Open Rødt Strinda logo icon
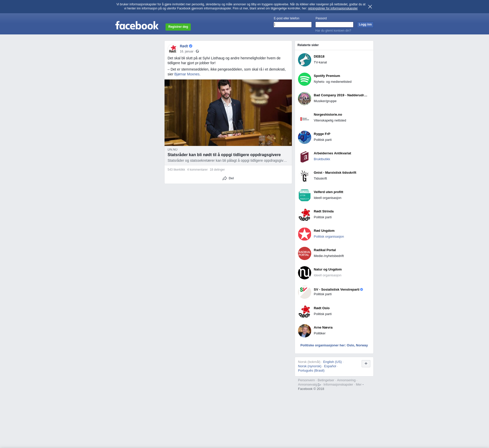This screenshot has height=448, width=489. pyautogui.click(x=305, y=215)
